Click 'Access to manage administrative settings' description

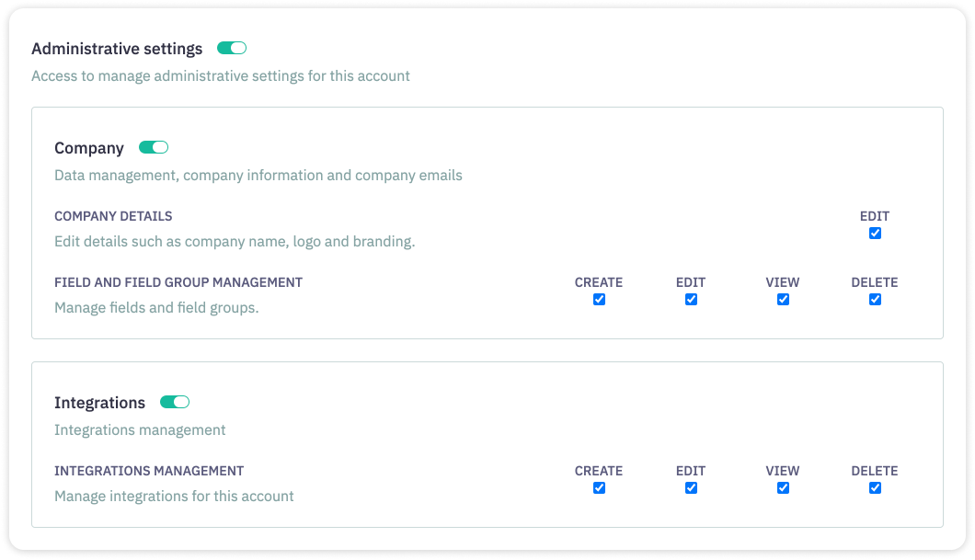pos(221,75)
